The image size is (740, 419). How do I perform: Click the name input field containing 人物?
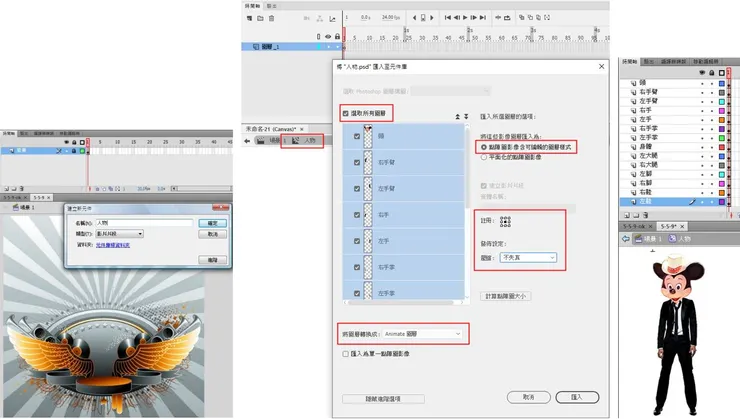144,223
